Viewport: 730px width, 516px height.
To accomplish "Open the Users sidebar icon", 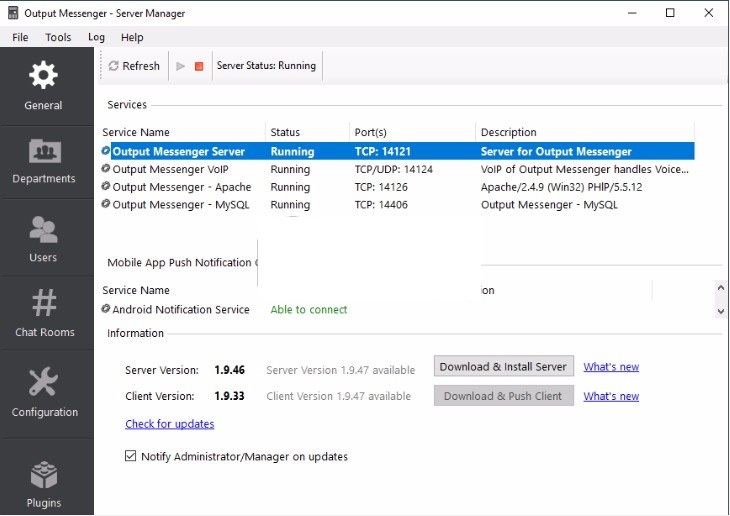I will (44, 231).
